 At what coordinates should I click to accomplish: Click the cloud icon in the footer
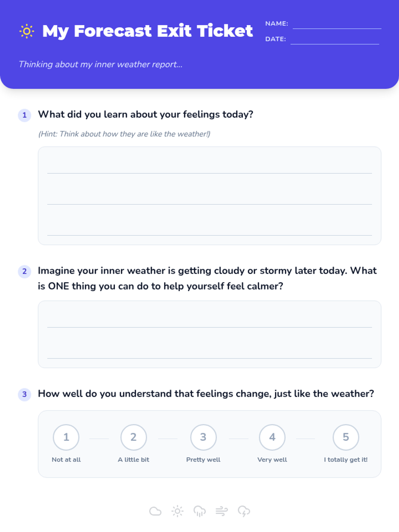[155, 511]
